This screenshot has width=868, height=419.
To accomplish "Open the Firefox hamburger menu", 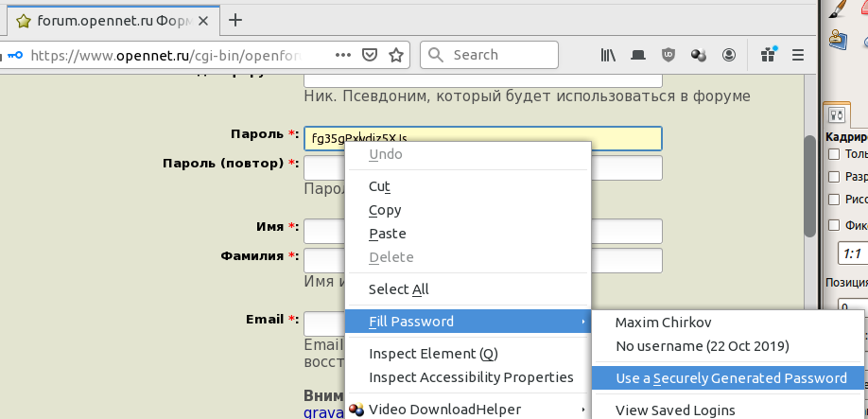I will coord(798,55).
